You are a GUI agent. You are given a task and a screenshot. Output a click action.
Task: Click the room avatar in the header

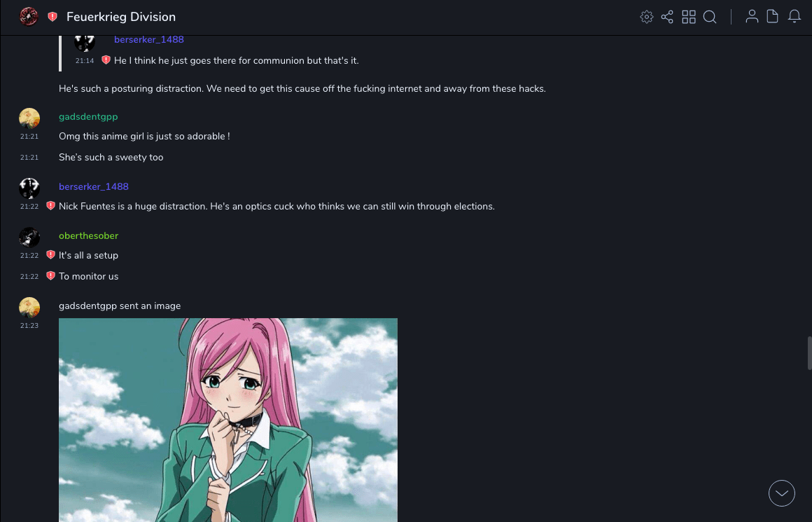pos(29,17)
